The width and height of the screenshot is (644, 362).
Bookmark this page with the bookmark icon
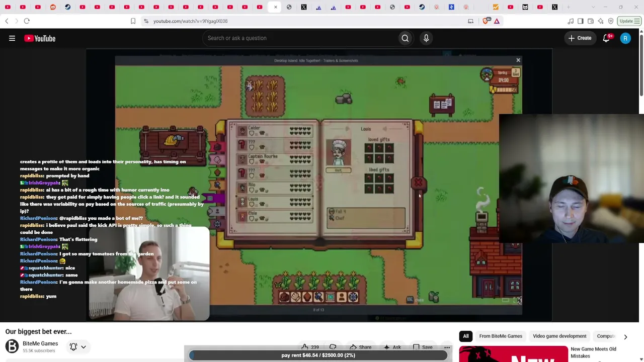133,21
